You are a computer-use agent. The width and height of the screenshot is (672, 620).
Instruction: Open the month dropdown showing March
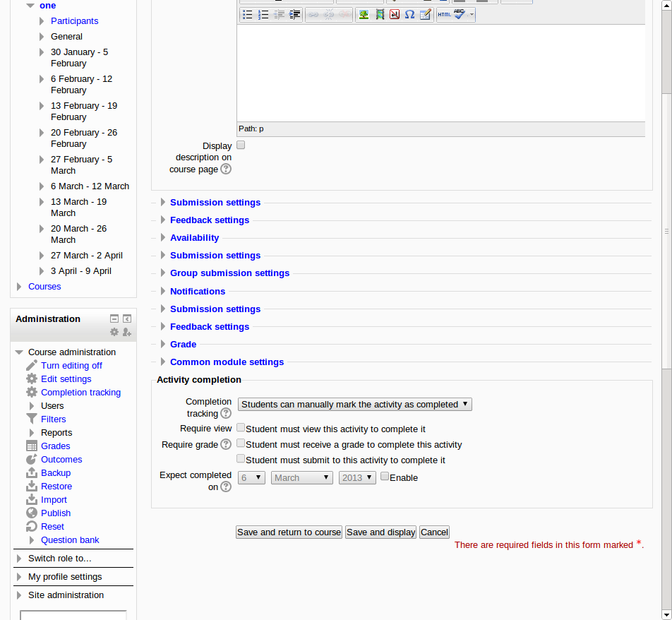[302, 477]
